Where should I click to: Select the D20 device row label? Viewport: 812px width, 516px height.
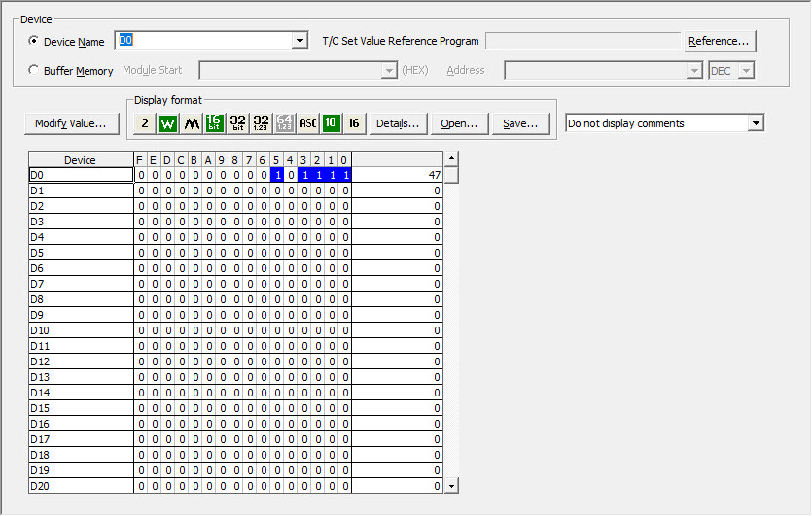82,486
